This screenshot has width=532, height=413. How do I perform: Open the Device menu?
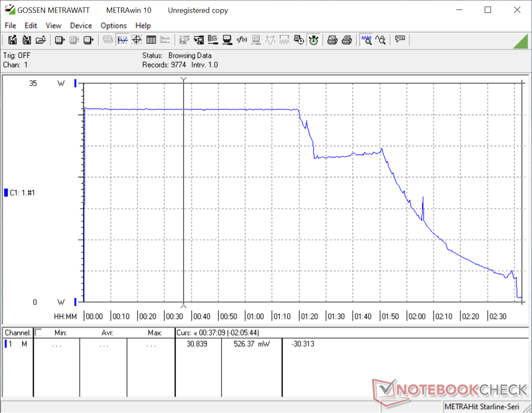(81, 26)
